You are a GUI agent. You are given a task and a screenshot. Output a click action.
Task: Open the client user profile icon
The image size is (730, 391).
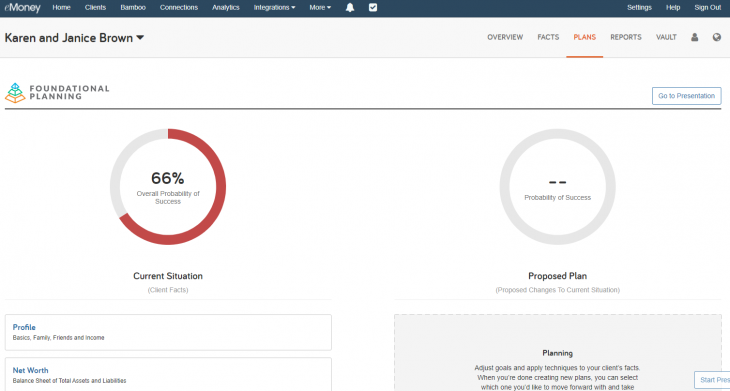point(695,37)
